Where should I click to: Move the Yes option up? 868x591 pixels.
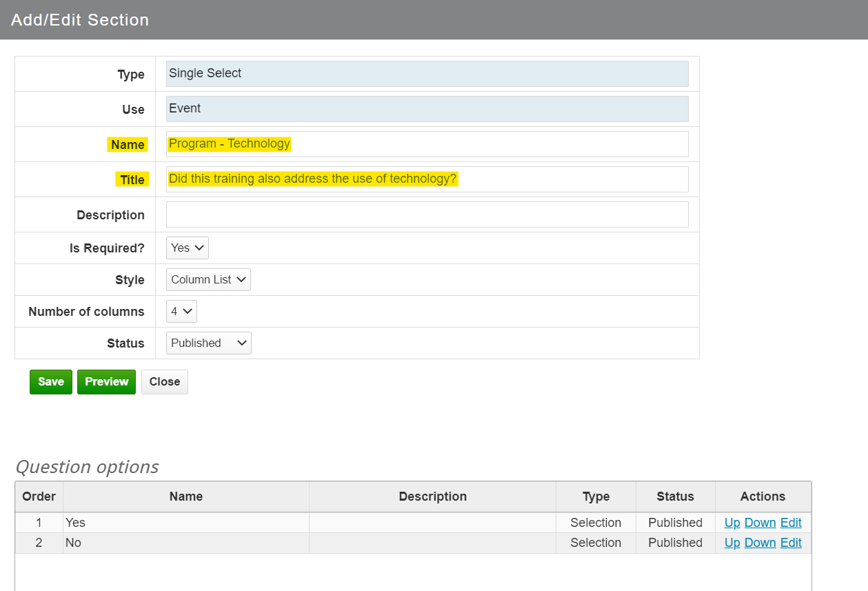pyautogui.click(x=732, y=522)
